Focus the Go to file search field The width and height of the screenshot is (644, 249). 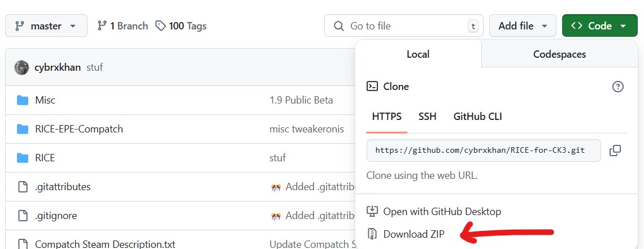coord(403,26)
